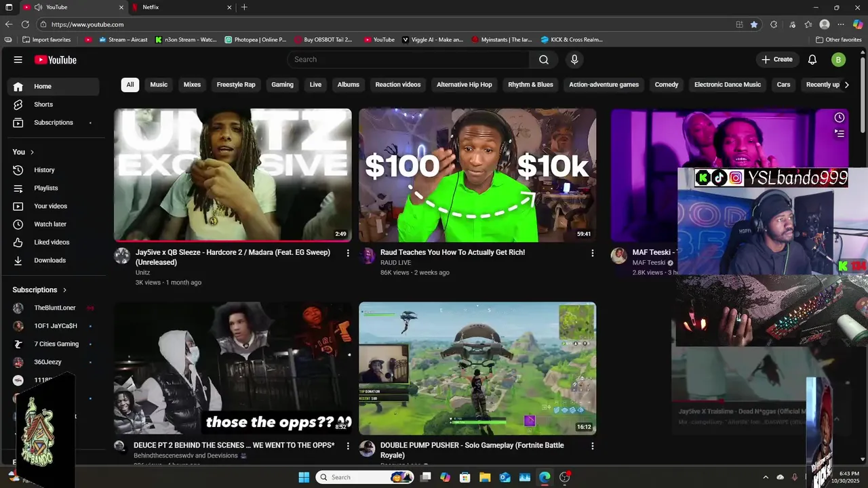This screenshot has height=488, width=868.
Task: Open TheBluntLoner subscription channel
Action: pyautogui.click(x=53, y=308)
